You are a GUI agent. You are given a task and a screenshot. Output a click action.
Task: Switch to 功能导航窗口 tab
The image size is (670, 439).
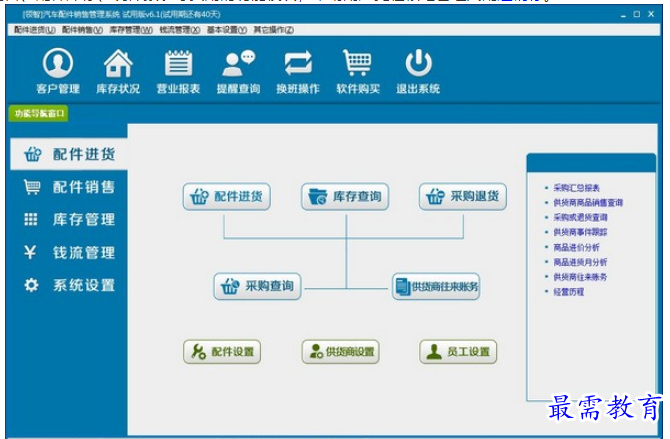tap(39, 113)
